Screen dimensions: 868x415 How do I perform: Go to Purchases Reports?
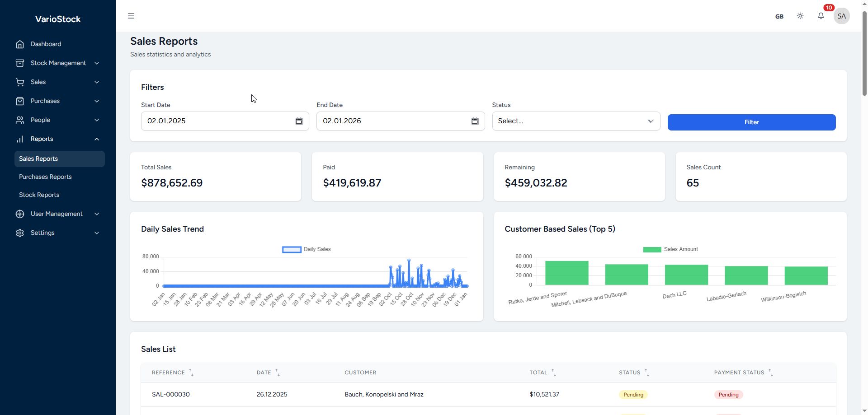coord(45,177)
